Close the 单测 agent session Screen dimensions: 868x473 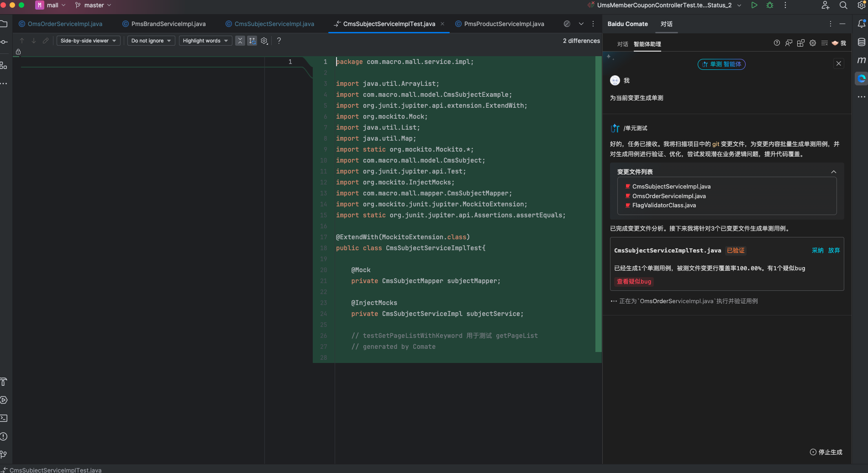pos(838,63)
